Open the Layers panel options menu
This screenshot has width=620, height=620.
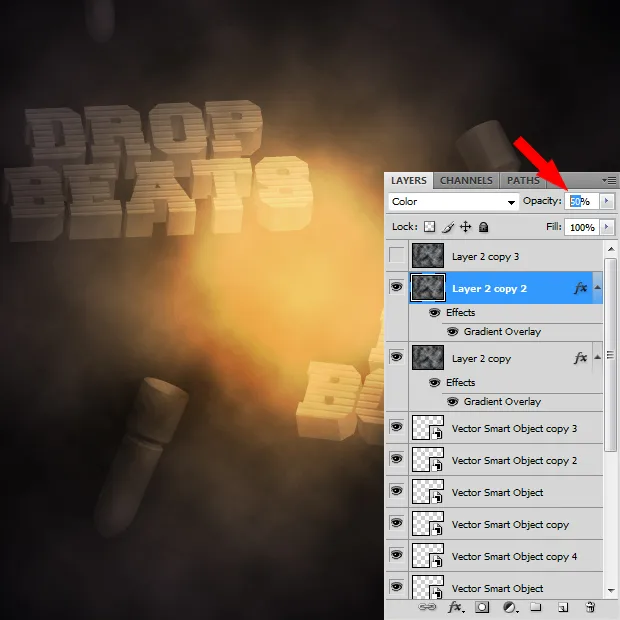(609, 181)
